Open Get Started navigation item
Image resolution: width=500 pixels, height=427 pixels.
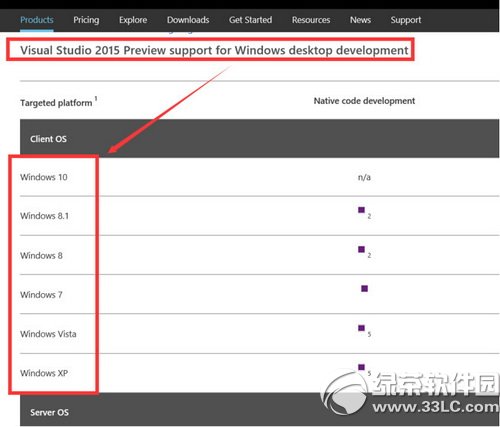[x=250, y=20]
